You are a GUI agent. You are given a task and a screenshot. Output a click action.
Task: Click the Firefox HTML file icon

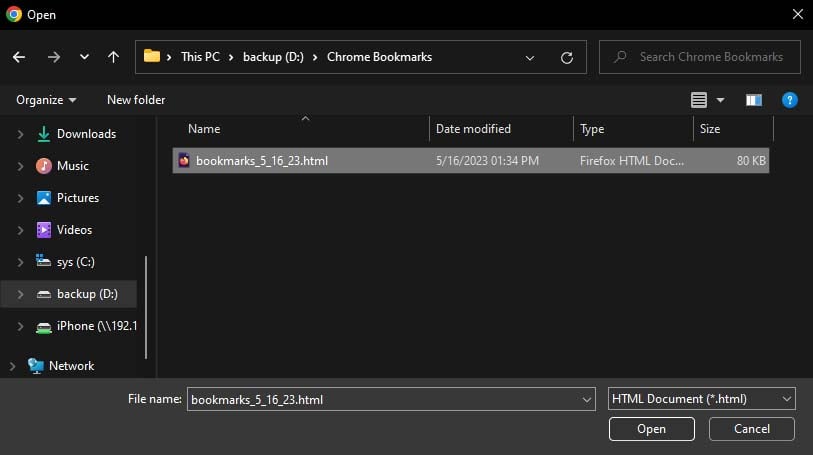click(184, 160)
